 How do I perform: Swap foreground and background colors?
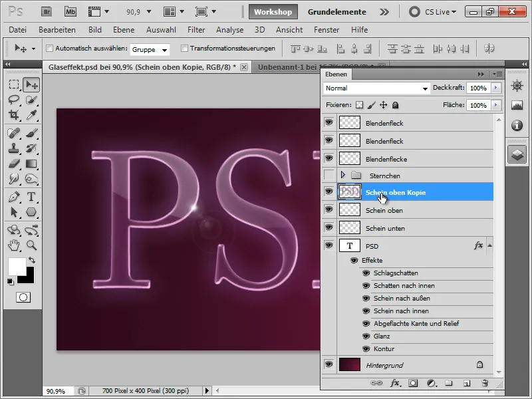(31, 260)
